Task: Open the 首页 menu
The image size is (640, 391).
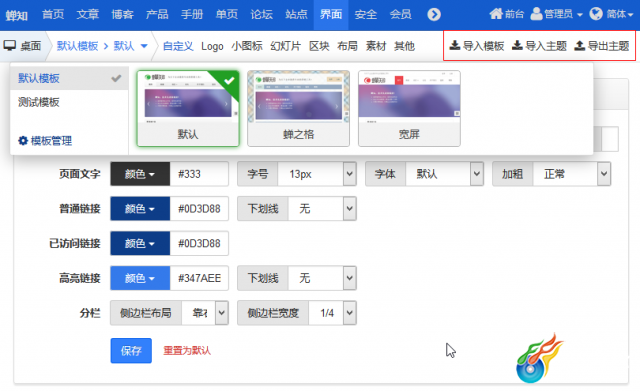Action: (x=53, y=15)
